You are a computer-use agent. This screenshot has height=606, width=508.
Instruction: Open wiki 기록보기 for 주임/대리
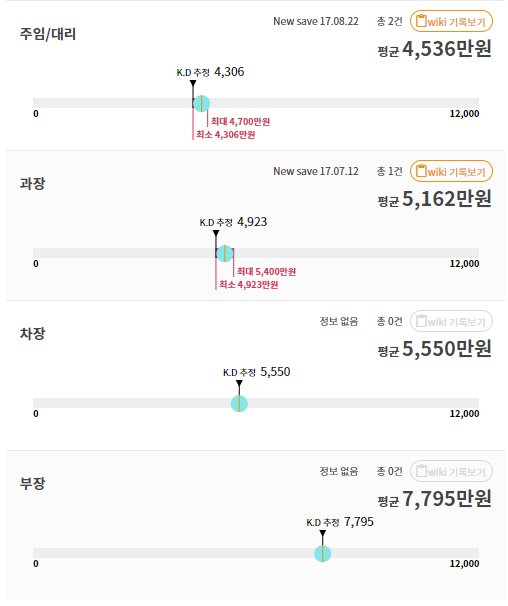tap(451, 21)
